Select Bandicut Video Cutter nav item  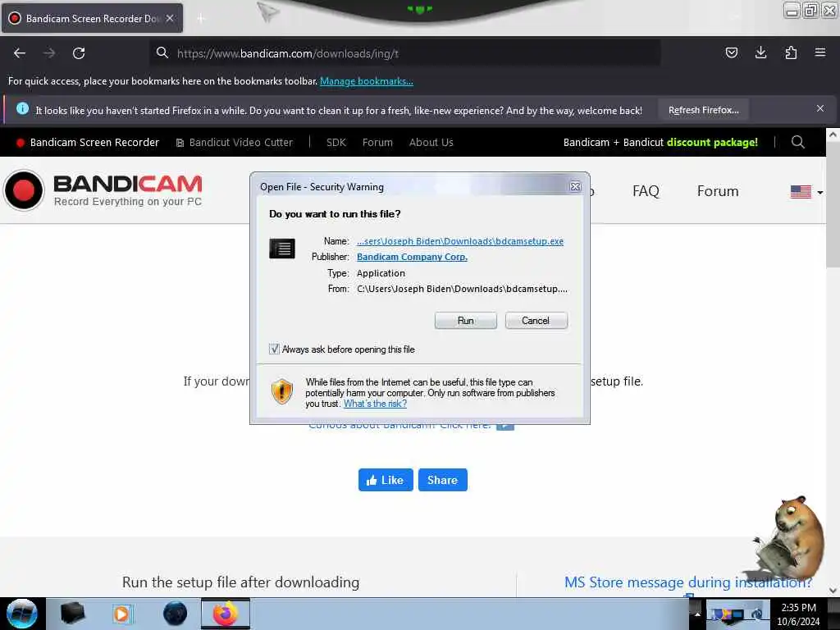pyautogui.click(x=234, y=143)
